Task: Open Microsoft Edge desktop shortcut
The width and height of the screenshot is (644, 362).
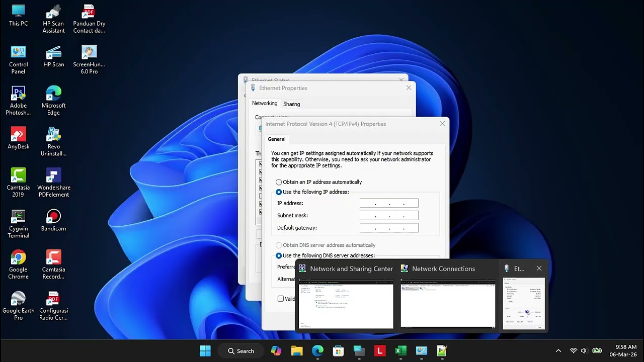Action: 53,101
